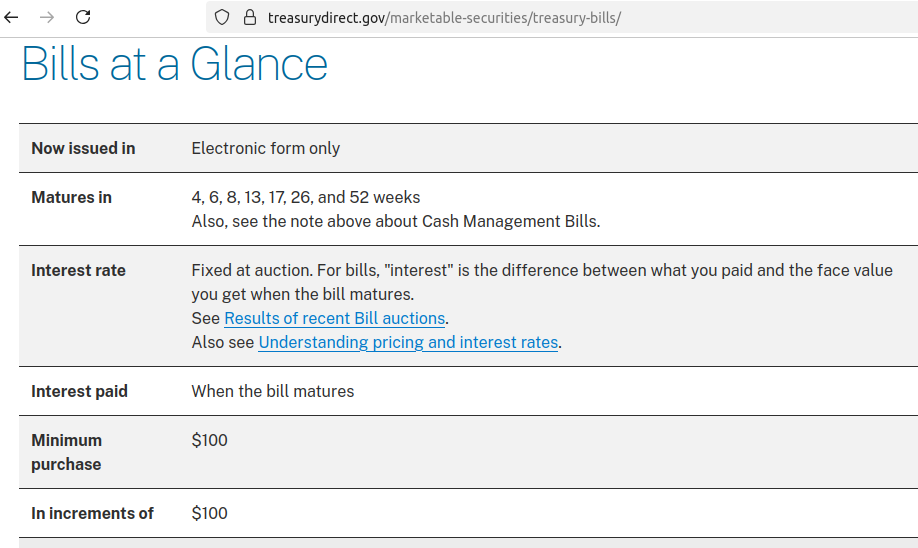Open Understanding pricing and interest rates link
Screen dimensions: 918x548
coord(408,342)
